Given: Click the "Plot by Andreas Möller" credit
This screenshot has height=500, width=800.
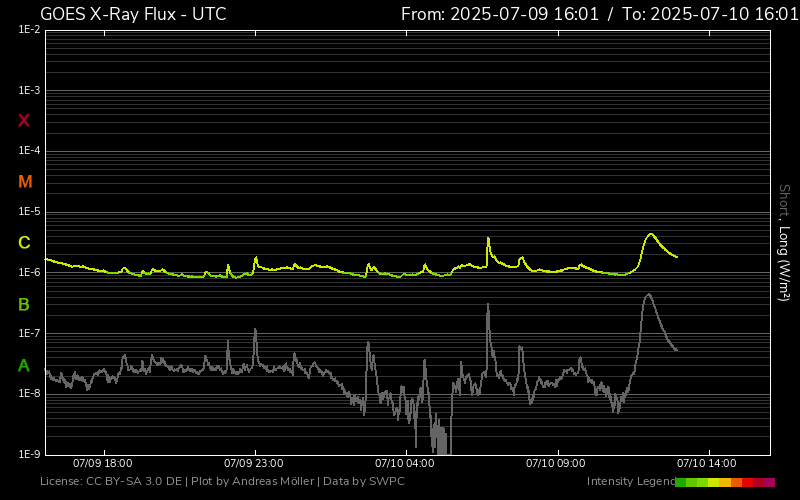Looking at the screenshot, I should (253, 481).
